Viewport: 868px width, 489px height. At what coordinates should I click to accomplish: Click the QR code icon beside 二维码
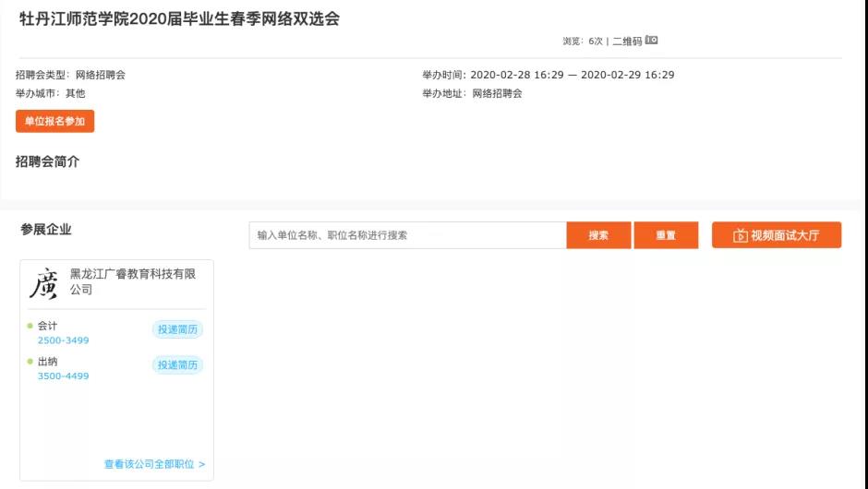(x=652, y=41)
